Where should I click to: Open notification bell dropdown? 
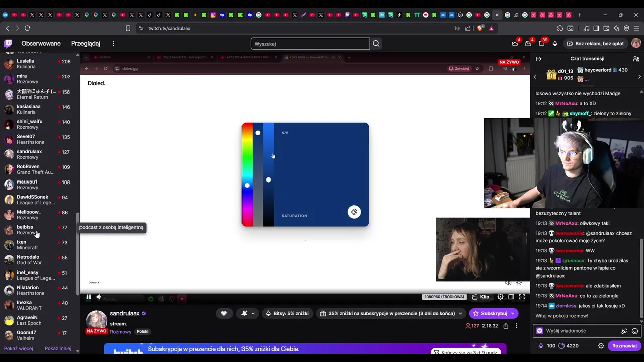point(248,313)
